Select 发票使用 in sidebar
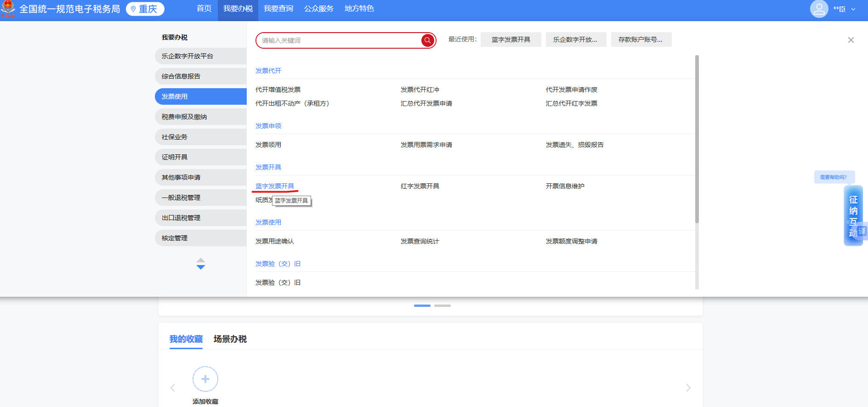 coord(201,96)
